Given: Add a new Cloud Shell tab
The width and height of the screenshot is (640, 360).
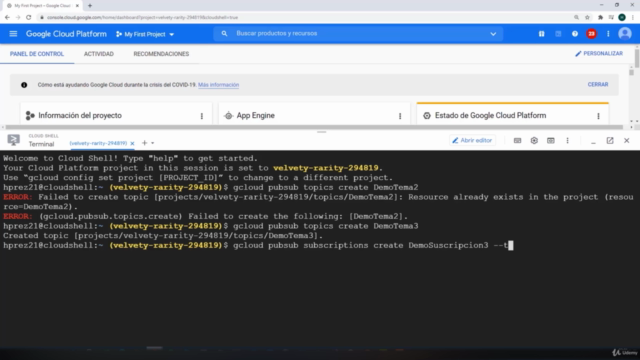Looking at the screenshot, I should [x=144, y=143].
